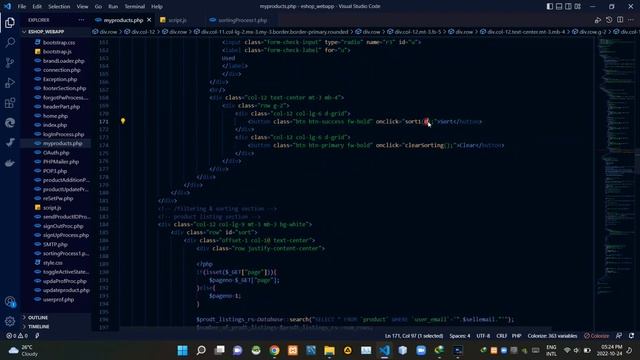Open the Extensions view
Screen dimensions: 640x360
click(x=10, y=102)
